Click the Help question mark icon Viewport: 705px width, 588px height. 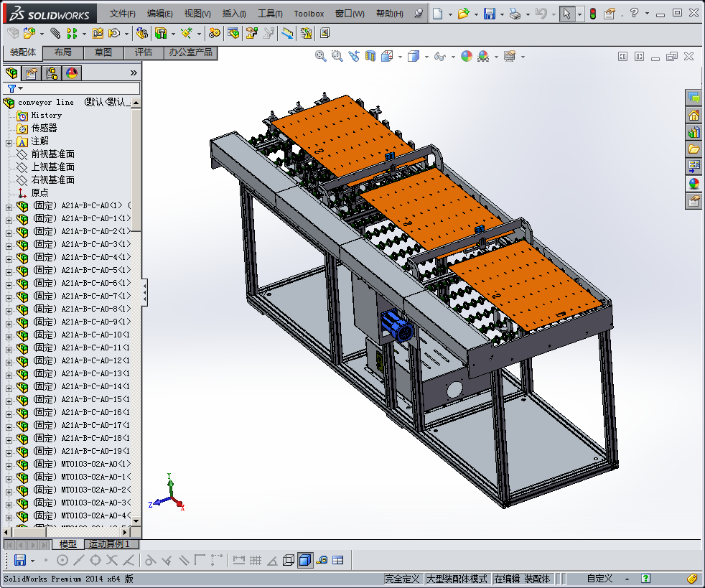click(634, 13)
